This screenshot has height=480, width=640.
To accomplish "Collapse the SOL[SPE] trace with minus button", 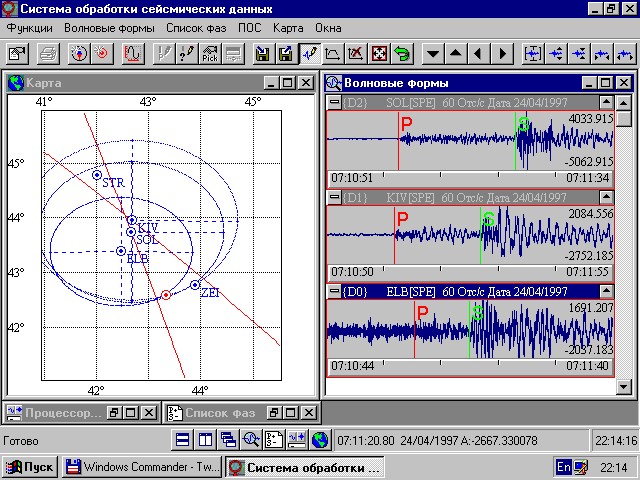I will coord(335,103).
